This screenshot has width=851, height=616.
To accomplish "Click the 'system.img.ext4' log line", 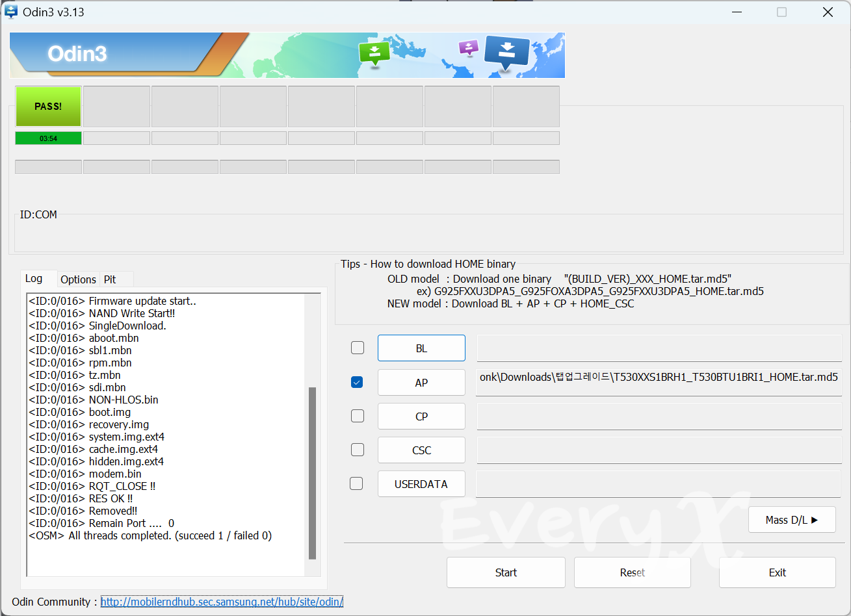I will pyautogui.click(x=97, y=437).
